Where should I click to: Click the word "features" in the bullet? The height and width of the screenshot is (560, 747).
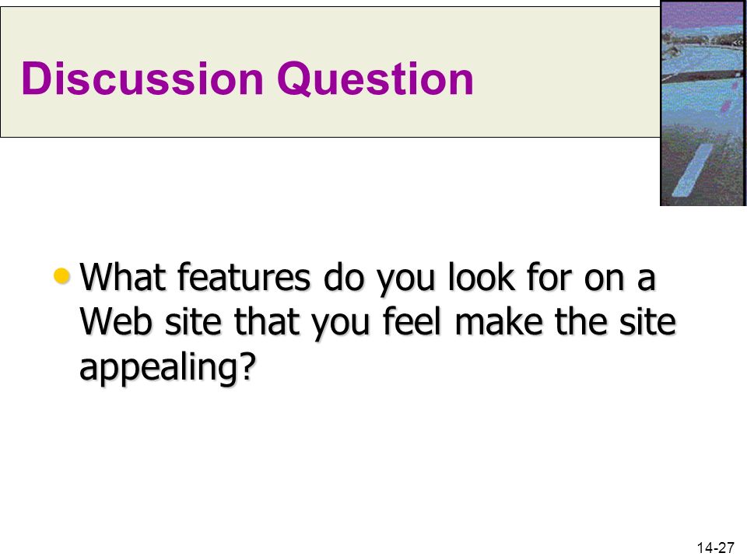[x=244, y=277]
